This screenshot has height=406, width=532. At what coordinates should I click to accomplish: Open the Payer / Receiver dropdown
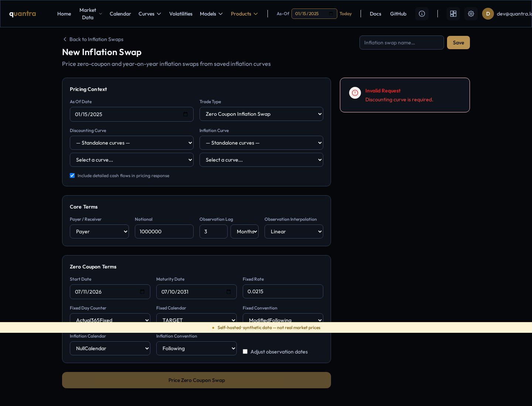(99, 231)
